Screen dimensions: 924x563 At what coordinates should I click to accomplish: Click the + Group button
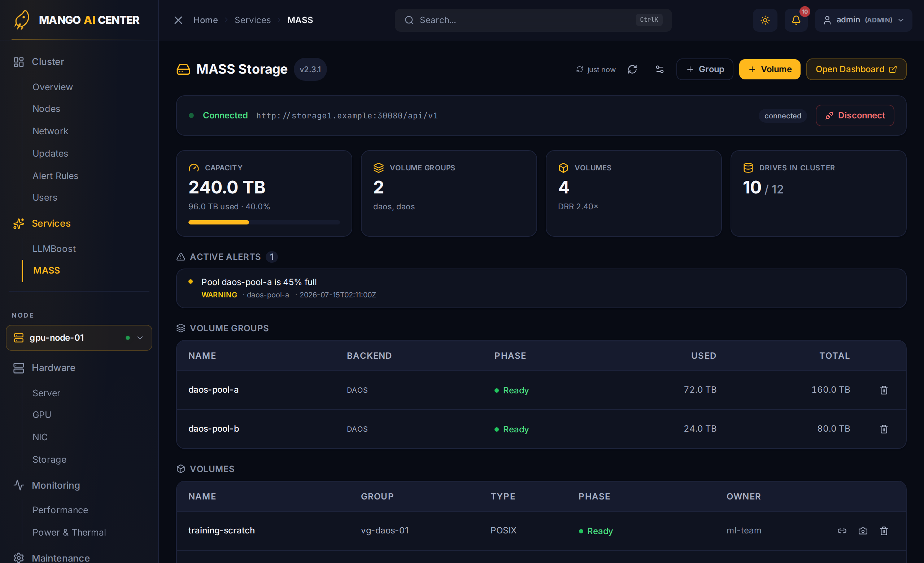pos(704,69)
